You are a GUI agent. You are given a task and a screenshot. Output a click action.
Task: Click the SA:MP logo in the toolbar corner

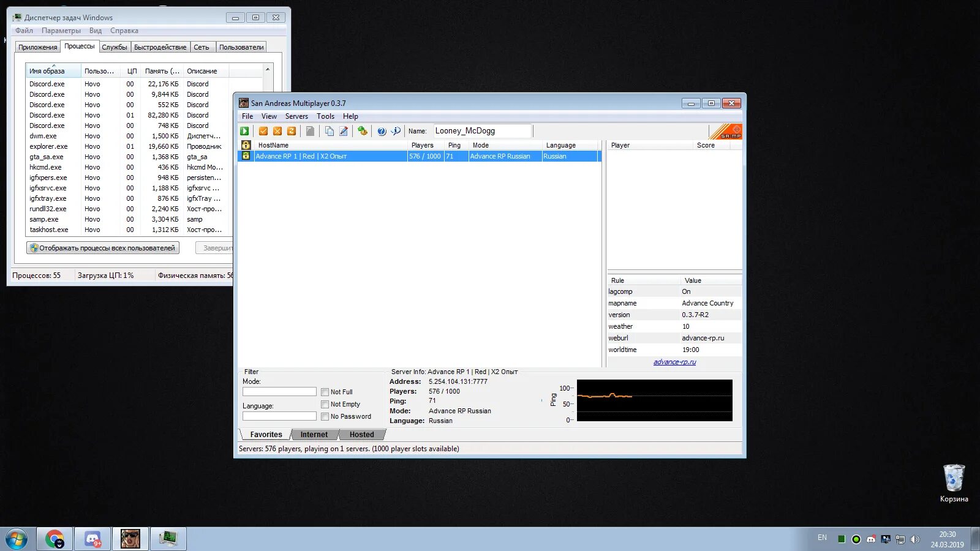(726, 132)
